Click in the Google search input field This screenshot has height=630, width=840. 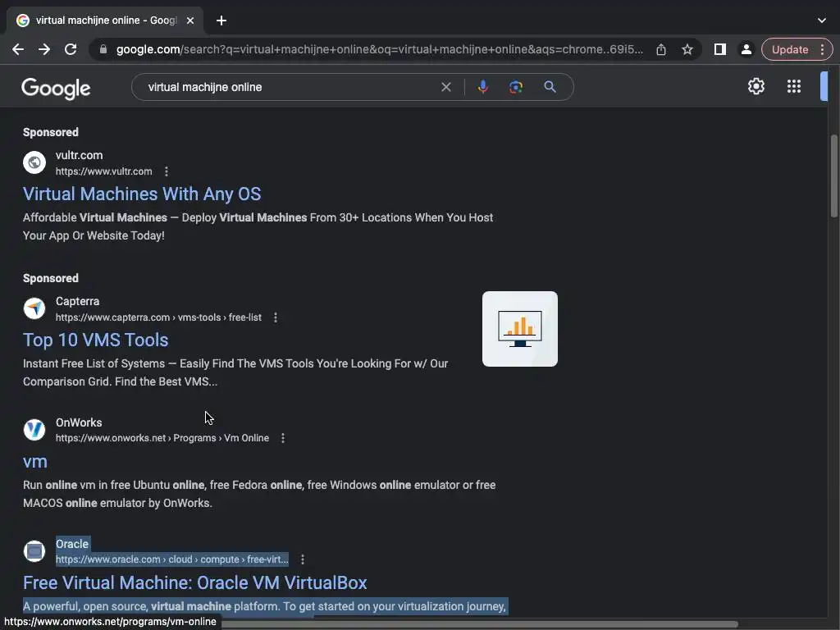coord(290,87)
